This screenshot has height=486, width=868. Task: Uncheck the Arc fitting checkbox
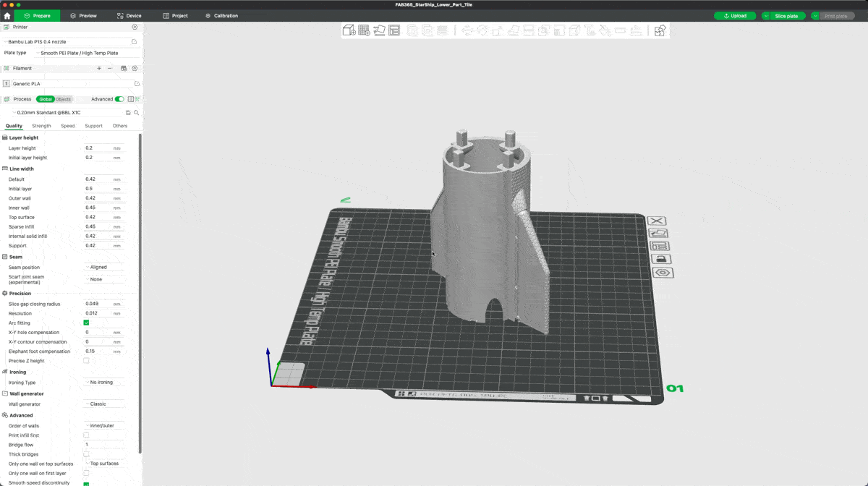click(x=86, y=323)
